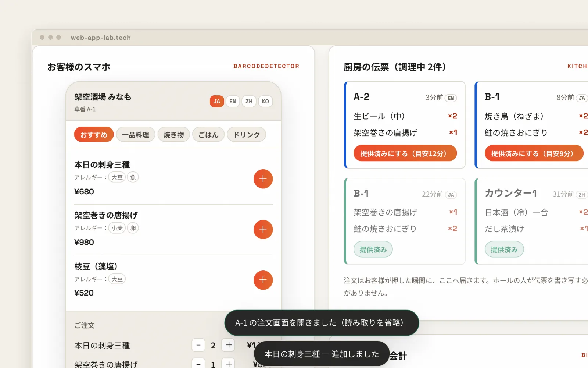The height and width of the screenshot is (368, 588).
Task: Add 本日の刺身三種 with its plus button
Action: 263,179
